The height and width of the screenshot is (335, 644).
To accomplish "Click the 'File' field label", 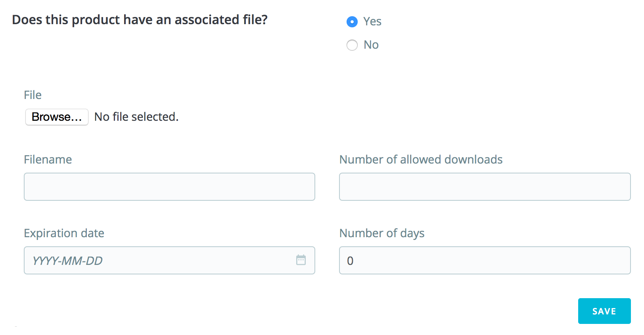I will click(33, 95).
